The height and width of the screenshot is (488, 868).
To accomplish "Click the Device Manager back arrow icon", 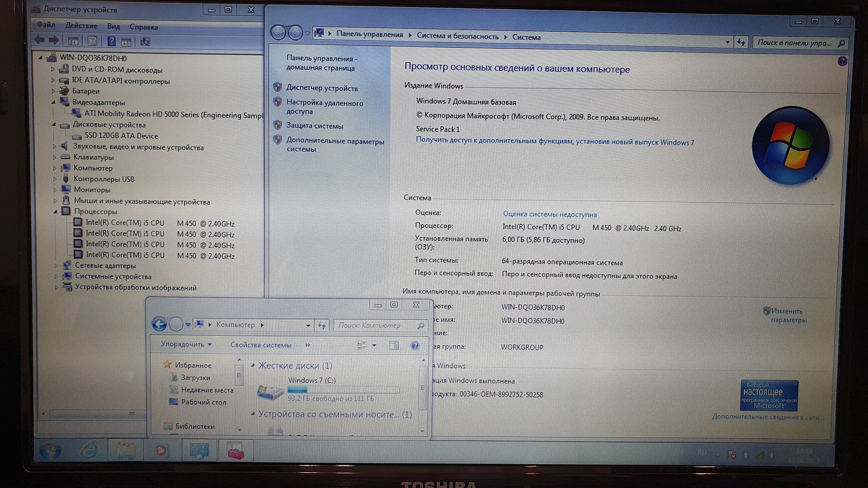I will pos(39,41).
